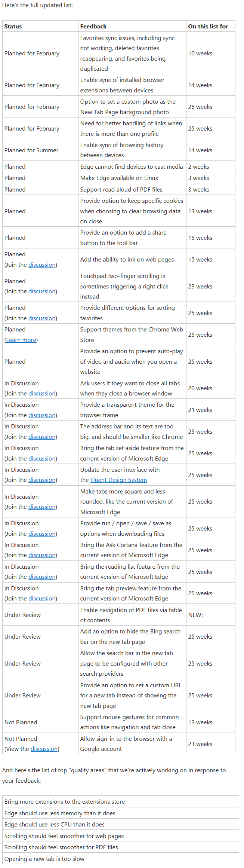Click the NEW! label for PDF navigation
Viewport: 244px width, 868px height.
(195, 615)
